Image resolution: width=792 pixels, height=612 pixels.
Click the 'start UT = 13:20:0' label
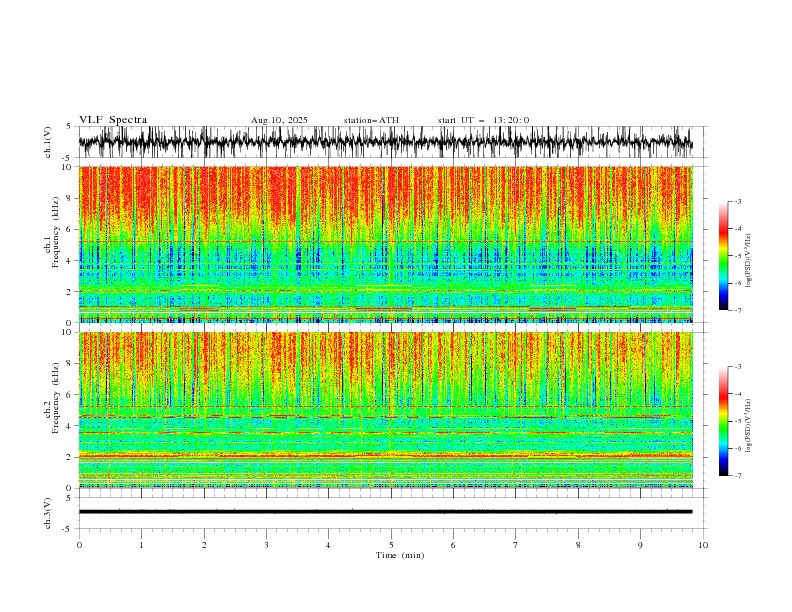(x=483, y=120)
